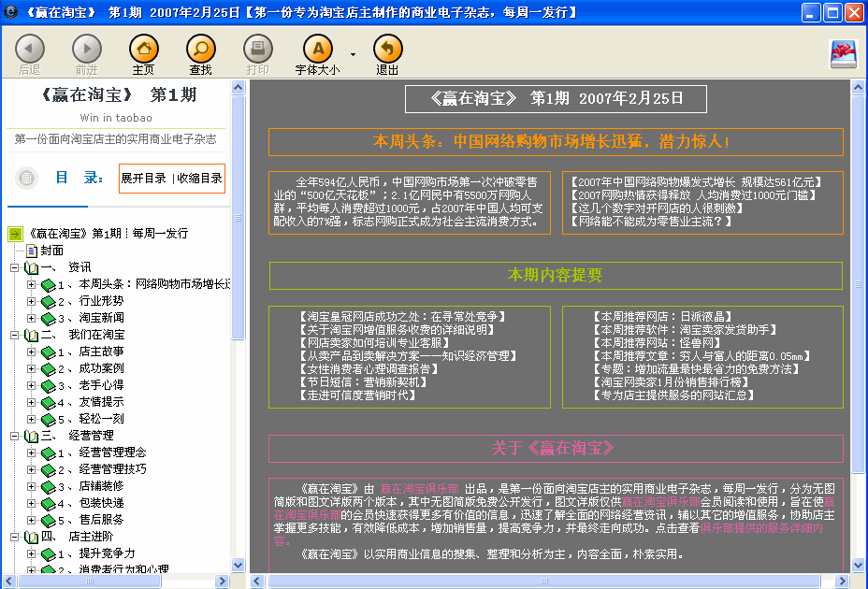Click the open book icon for 四、店主进阶
868x589 pixels.
(x=32, y=538)
